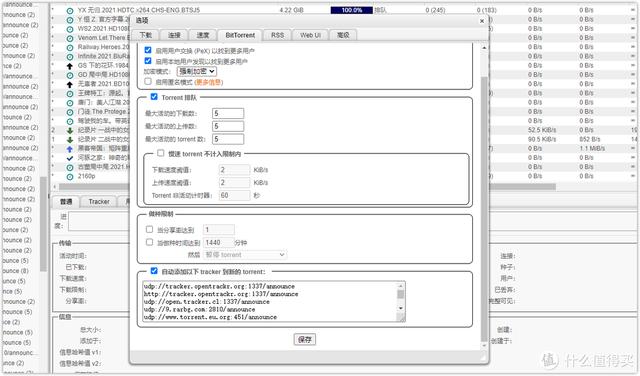Click the queued icon beside 王牌特工 torrent
This screenshot has height=376, width=640.
70,94
